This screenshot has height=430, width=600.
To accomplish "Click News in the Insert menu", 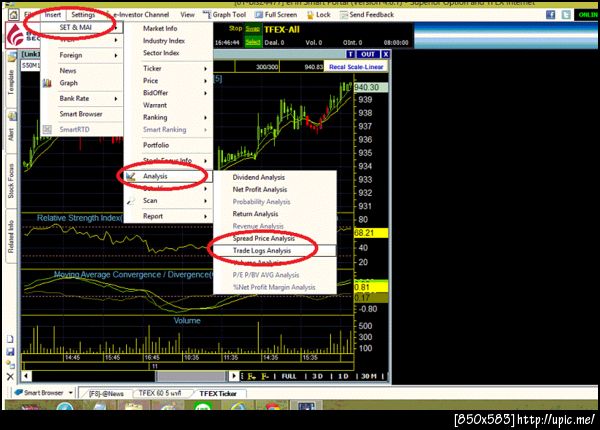I will [x=82, y=71].
